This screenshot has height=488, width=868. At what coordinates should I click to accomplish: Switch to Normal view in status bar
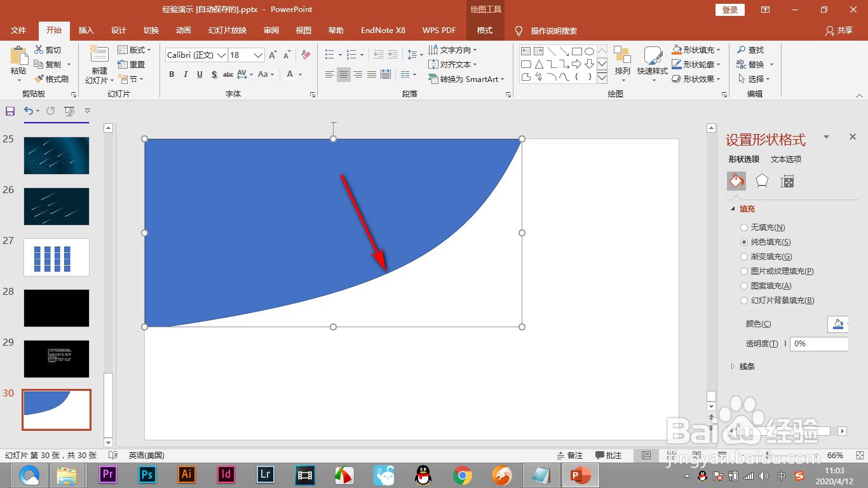[646, 456]
